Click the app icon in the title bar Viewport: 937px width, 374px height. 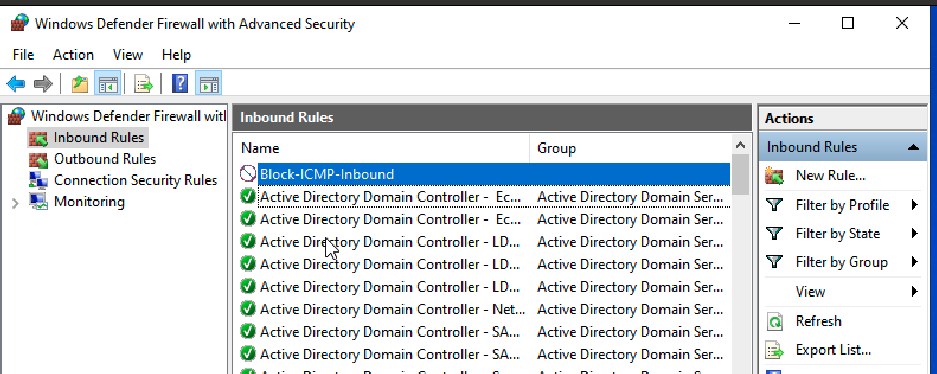pos(20,23)
